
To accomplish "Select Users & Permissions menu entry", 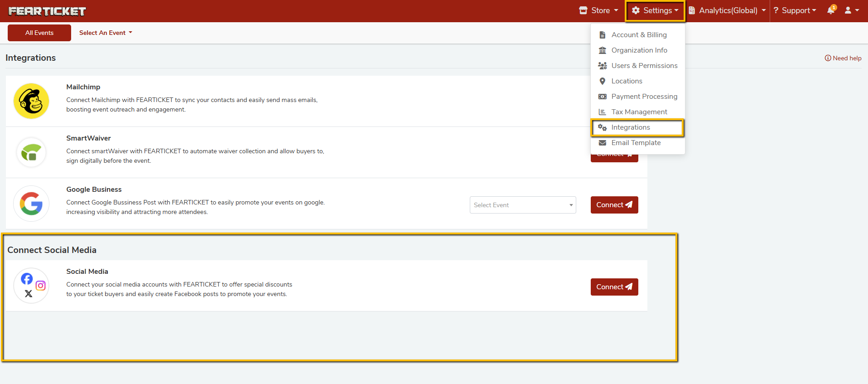I will coord(638,66).
